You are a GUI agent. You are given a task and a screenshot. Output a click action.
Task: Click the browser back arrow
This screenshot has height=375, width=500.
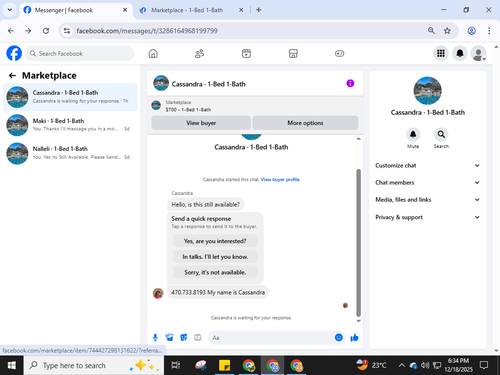11,31
